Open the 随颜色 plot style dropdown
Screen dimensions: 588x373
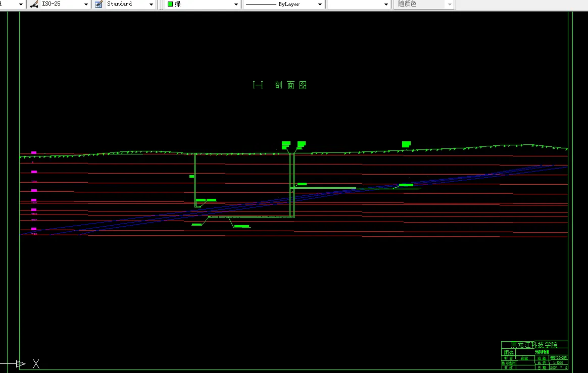(450, 5)
